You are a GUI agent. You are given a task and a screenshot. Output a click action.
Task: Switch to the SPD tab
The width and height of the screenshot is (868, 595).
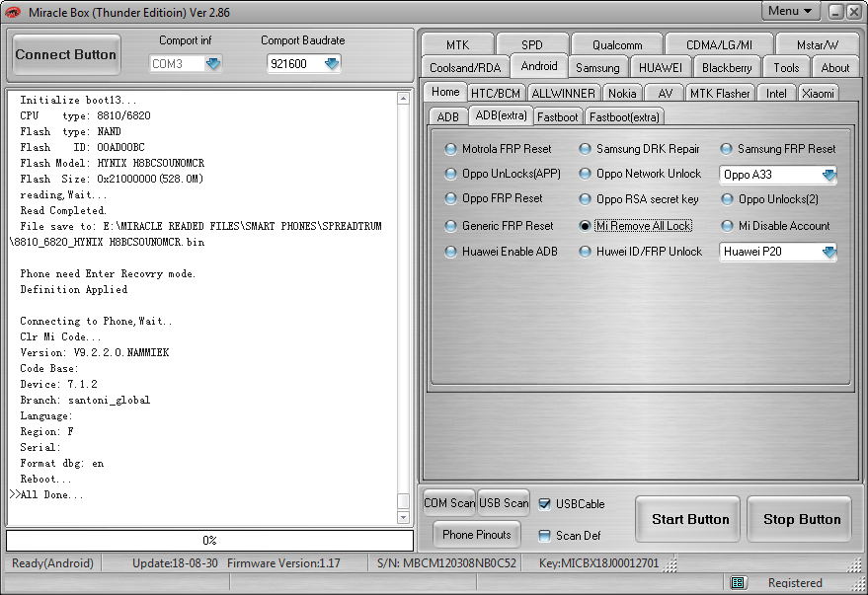532,44
